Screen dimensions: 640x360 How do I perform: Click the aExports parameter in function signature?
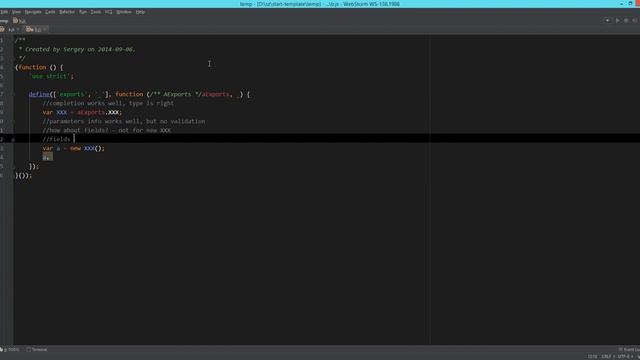(x=216, y=94)
